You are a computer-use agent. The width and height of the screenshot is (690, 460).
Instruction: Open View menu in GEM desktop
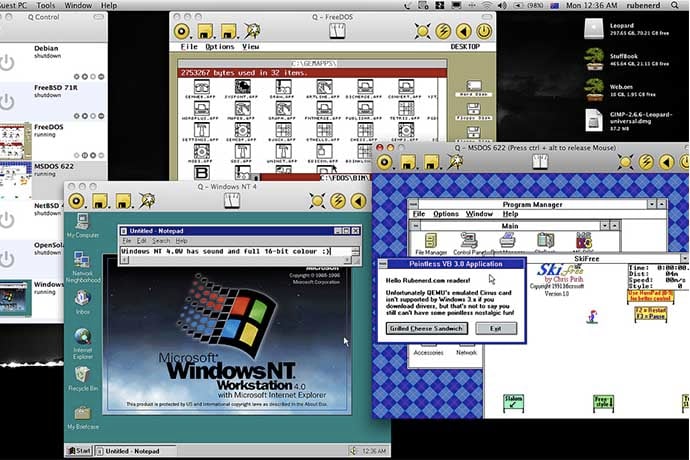[x=250, y=47]
